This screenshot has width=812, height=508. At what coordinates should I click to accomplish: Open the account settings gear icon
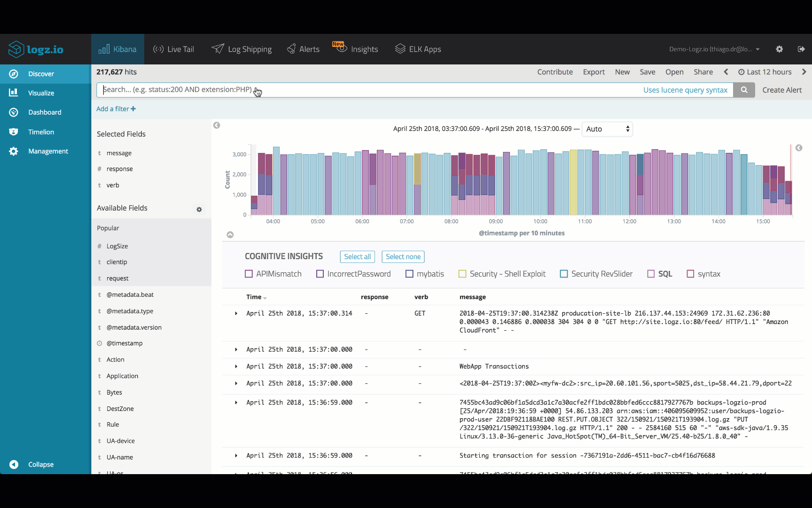779,49
